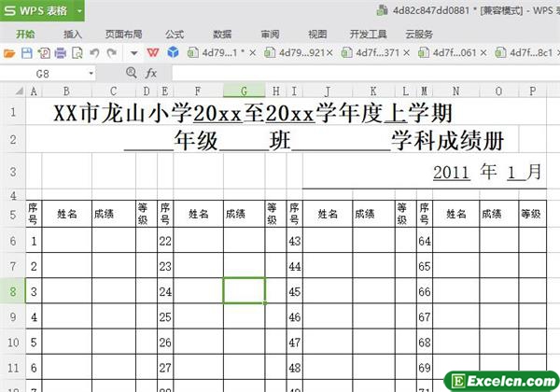The image size is (560, 392).
Task: Close the 4d7f...371 document tab
Action: pos(406,53)
